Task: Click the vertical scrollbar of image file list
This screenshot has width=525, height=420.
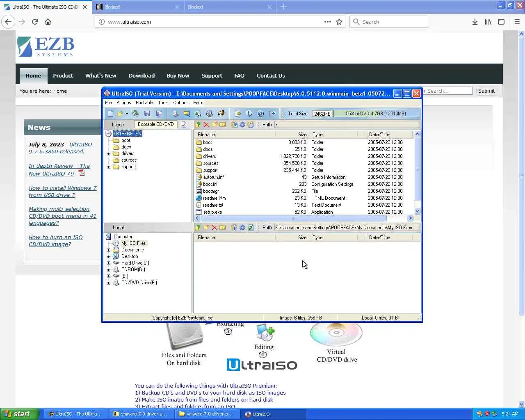Action: point(417,173)
